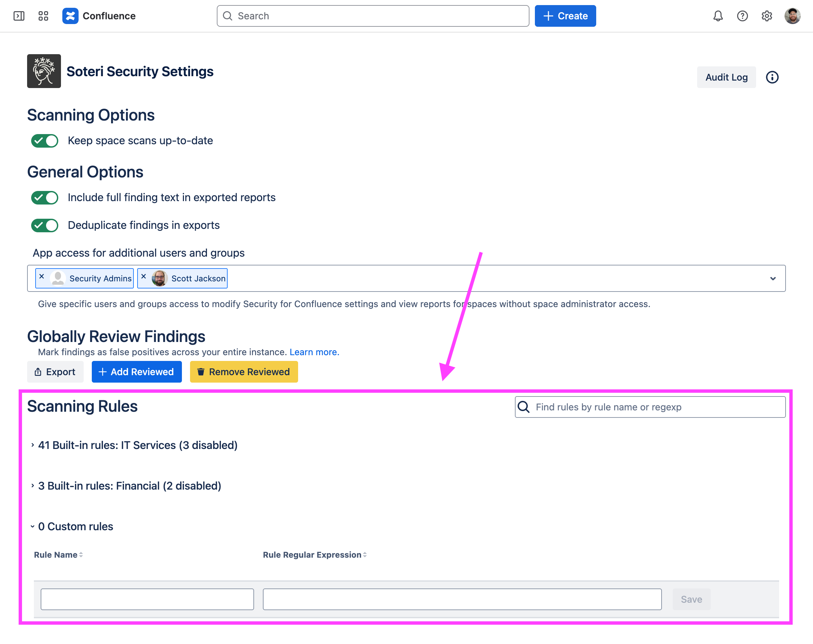Viewport: 813px width, 644px height.
Task: Open the Learn more link
Action: click(314, 352)
